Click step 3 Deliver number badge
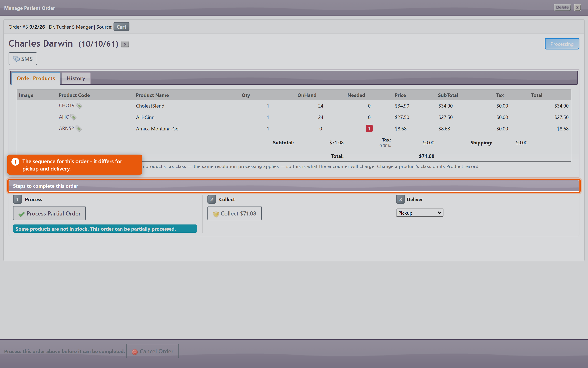This screenshot has height=368, width=588. [x=400, y=199]
